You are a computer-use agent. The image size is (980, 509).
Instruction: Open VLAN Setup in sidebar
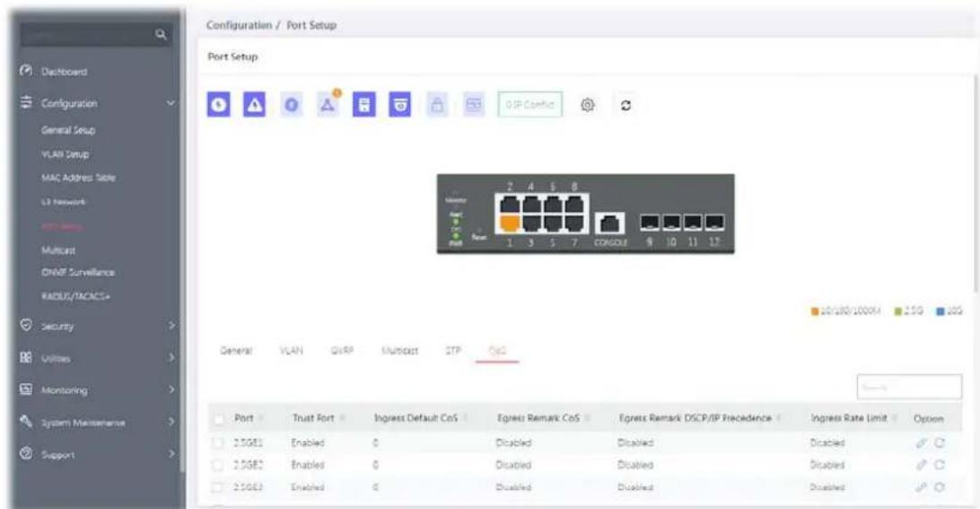click(65, 154)
